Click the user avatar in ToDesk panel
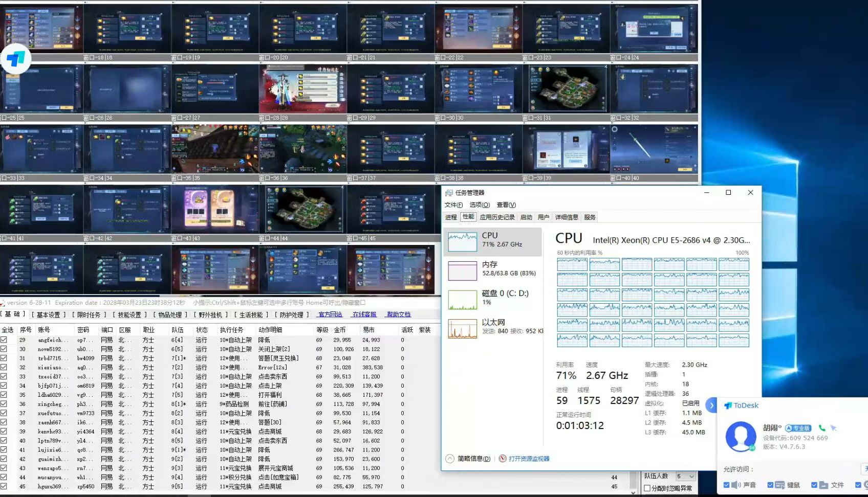Viewport: 868px width, 497px height. pos(741,436)
